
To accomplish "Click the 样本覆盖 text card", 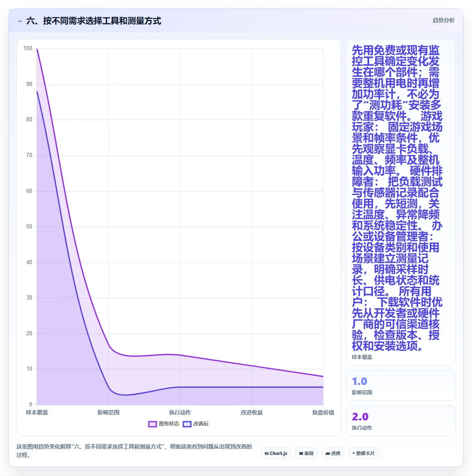I will [x=401, y=202].
